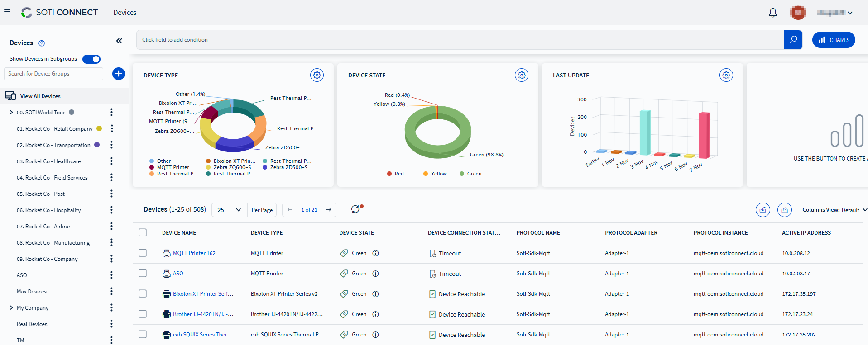Open the 25 per page dropdown
The image size is (868, 345).
(x=229, y=210)
